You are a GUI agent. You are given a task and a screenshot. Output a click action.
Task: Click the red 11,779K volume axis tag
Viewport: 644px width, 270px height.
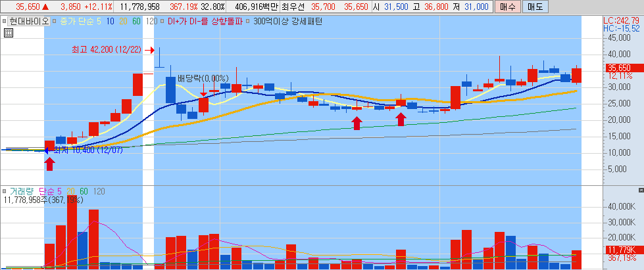coord(625,250)
